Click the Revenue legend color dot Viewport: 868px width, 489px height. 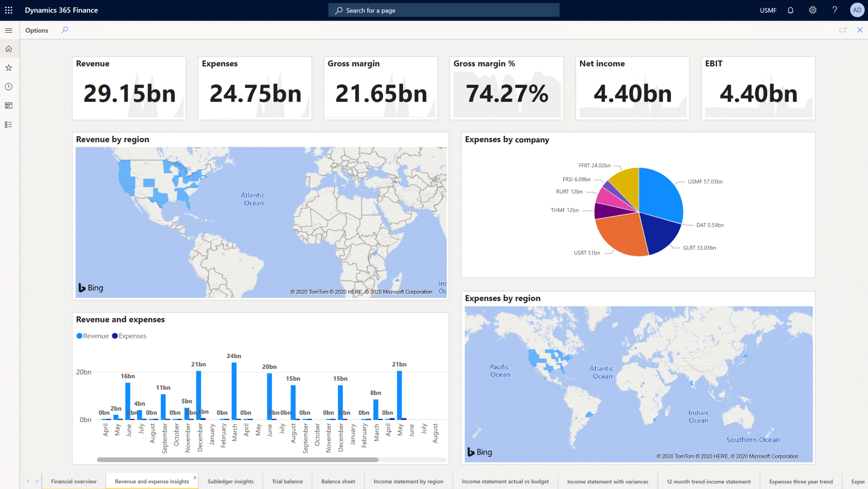click(79, 336)
